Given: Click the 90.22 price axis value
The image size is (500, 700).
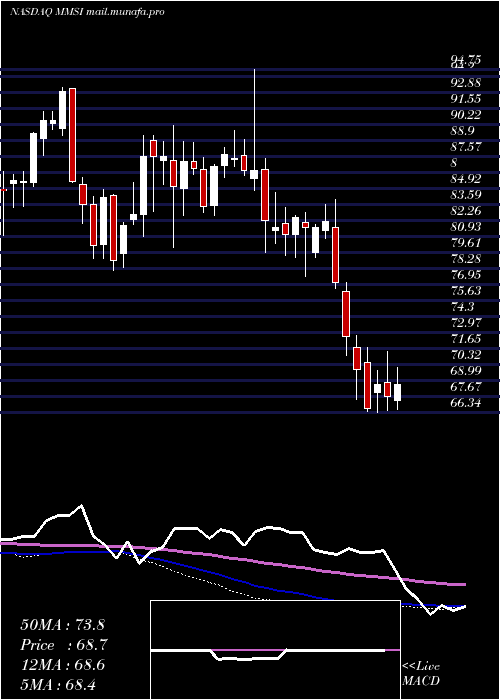Looking at the screenshot, I should [466, 115].
